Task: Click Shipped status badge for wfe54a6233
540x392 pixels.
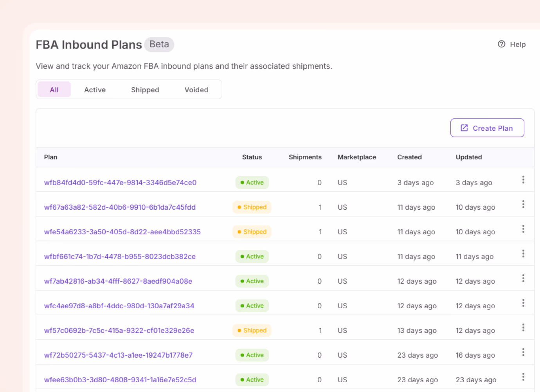Action: [x=252, y=232]
